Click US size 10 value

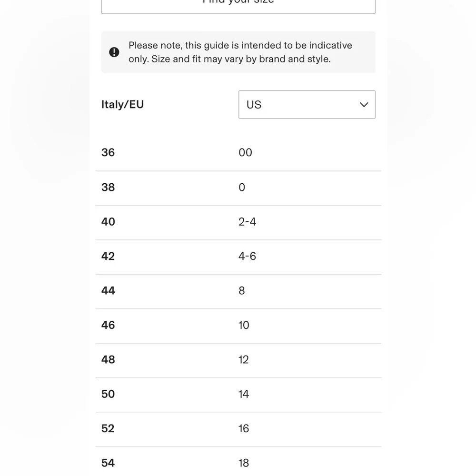pyautogui.click(x=244, y=325)
